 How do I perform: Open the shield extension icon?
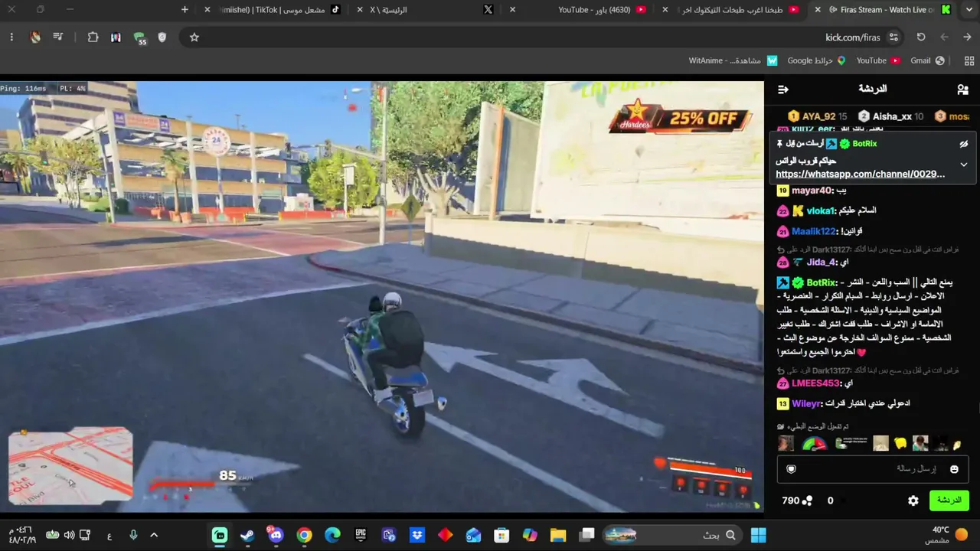(162, 37)
